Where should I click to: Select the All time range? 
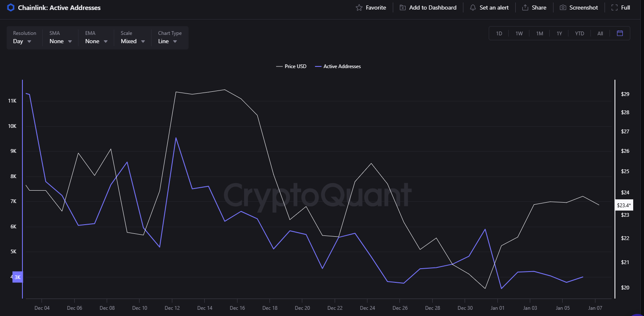600,33
